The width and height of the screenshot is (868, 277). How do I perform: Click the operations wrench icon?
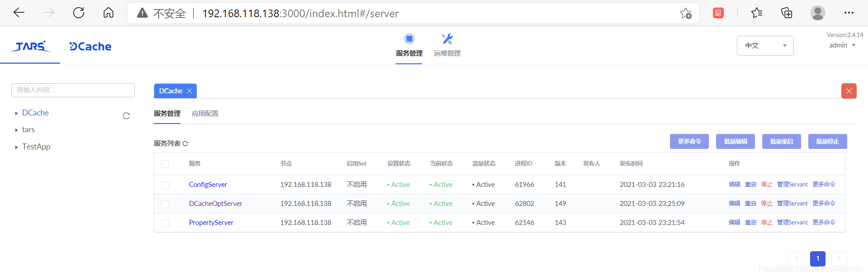pos(447,39)
